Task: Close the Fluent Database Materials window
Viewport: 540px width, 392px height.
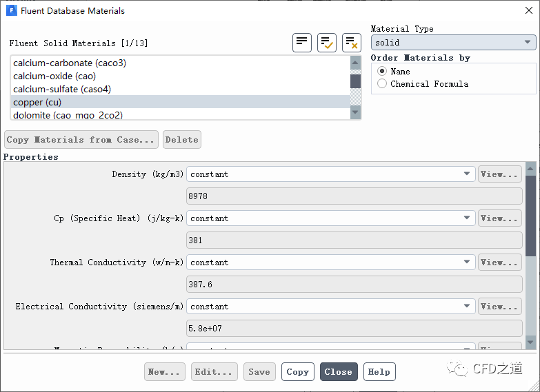Action: (528, 11)
